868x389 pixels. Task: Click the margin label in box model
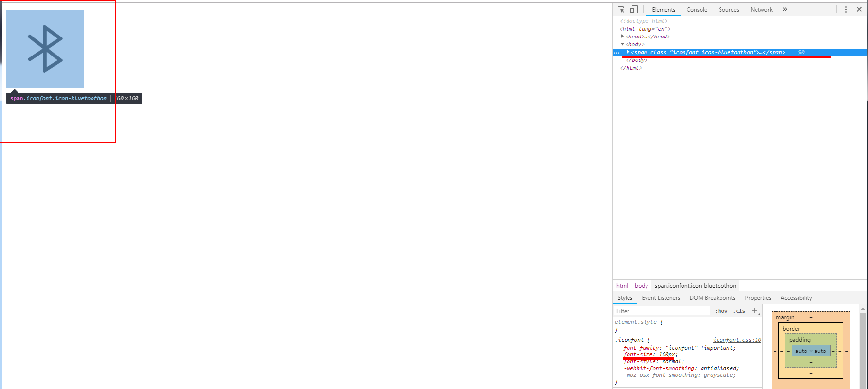785,317
